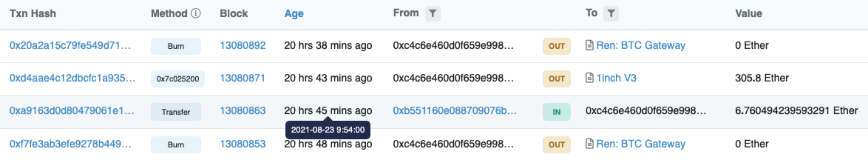Screen dimensions: 868x160
Task: Click the To column filter icon
Action: click(611, 14)
